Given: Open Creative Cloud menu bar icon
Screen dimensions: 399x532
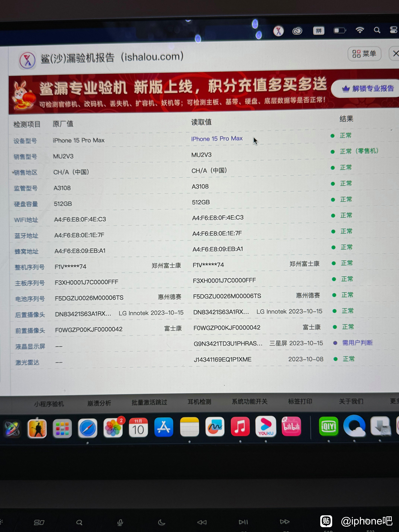Looking at the screenshot, I should pos(297,31).
